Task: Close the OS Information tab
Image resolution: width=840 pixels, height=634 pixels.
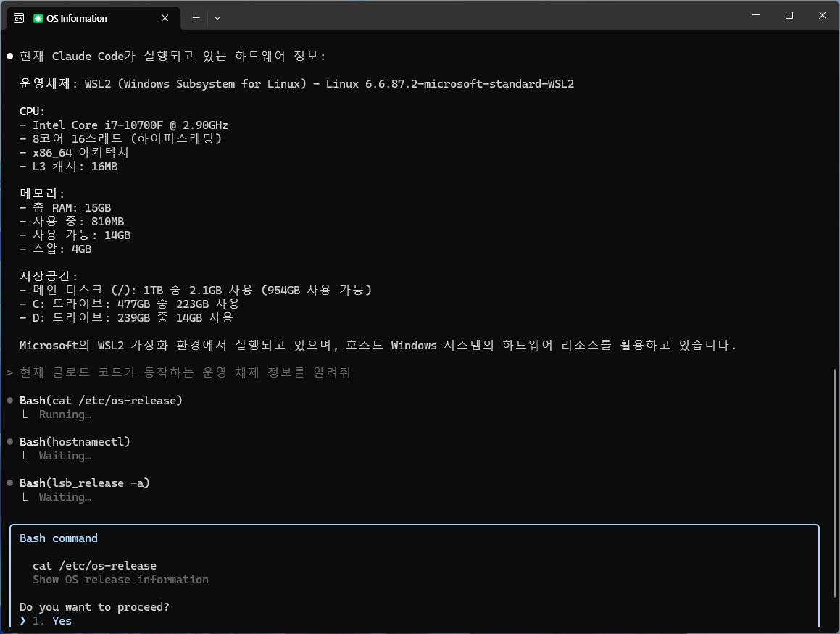Action: click(165, 18)
